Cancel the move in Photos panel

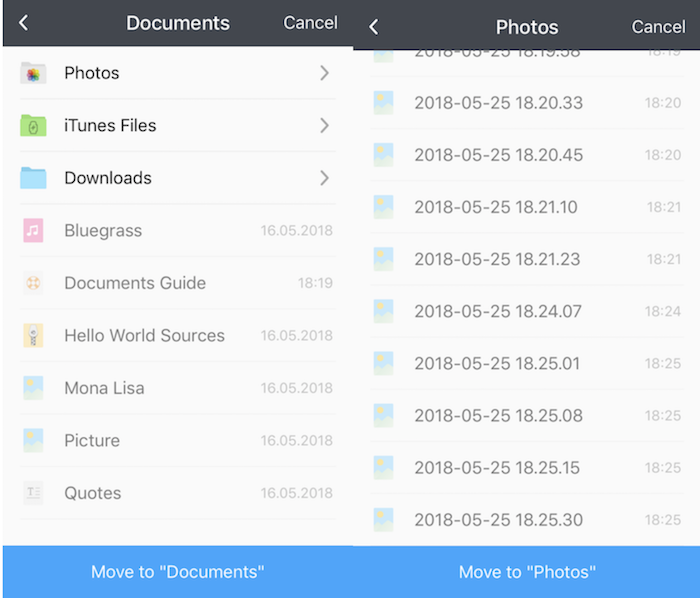(x=658, y=27)
